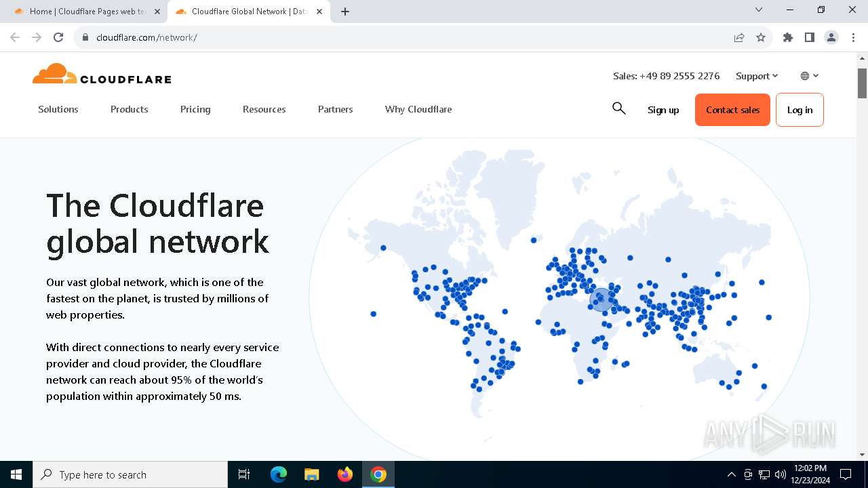Open the network tray icon
This screenshot has height=488, width=868.
[x=764, y=474]
